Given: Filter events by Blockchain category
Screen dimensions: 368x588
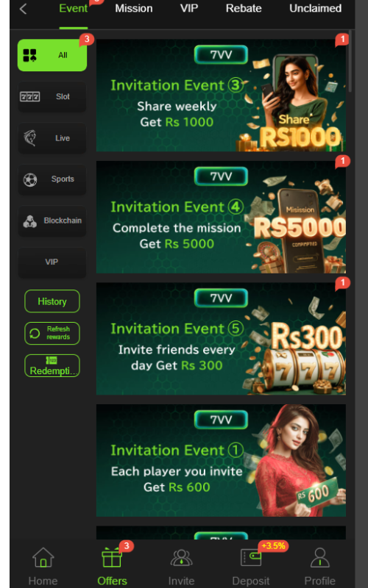Looking at the screenshot, I should click(52, 220).
